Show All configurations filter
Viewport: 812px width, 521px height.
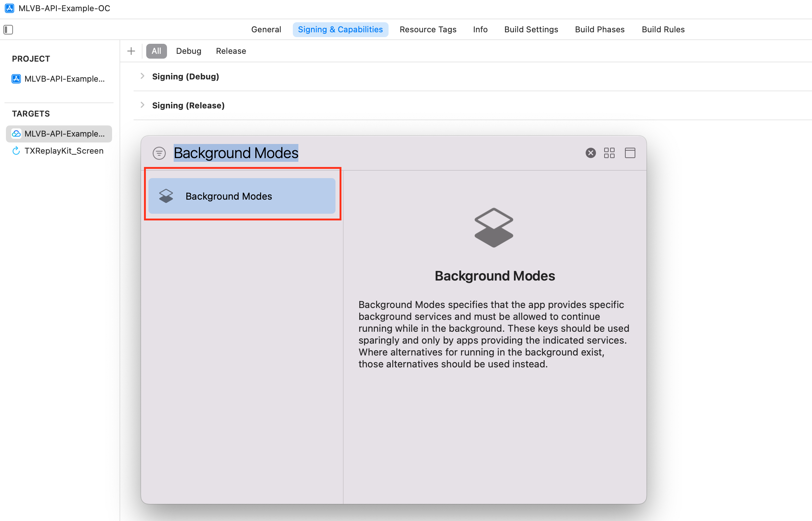point(156,51)
